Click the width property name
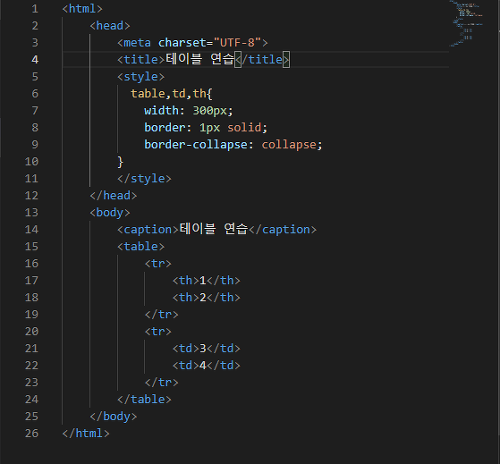This screenshot has height=464, width=500. pyautogui.click(x=161, y=111)
